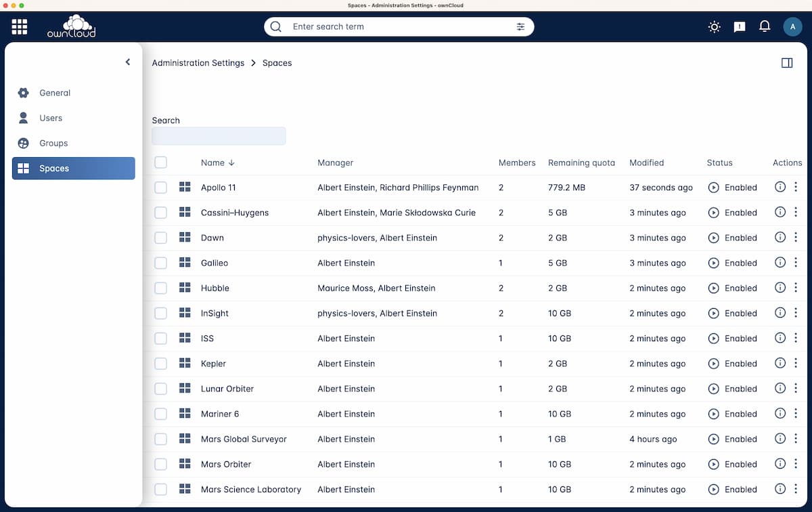The height and width of the screenshot is (512, 812).
Task: Show details info icon for Apollo 11
Action: tap(780, 187)
